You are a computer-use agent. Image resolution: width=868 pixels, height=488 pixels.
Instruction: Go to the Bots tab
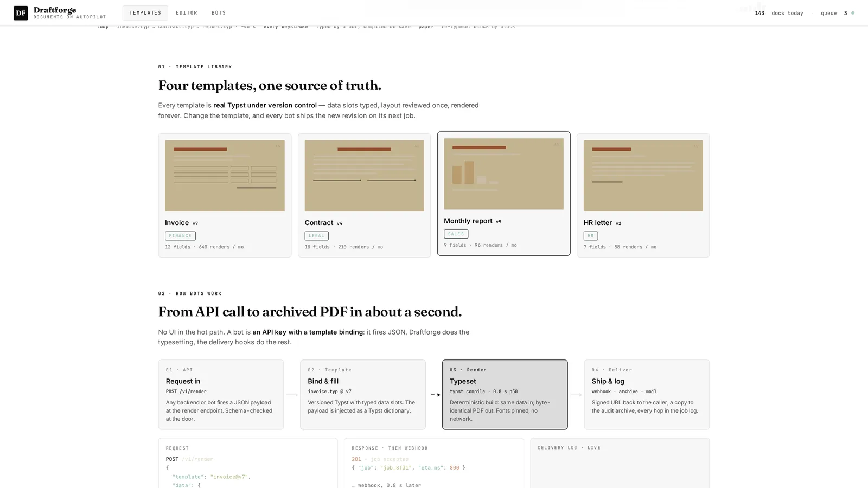219,13
